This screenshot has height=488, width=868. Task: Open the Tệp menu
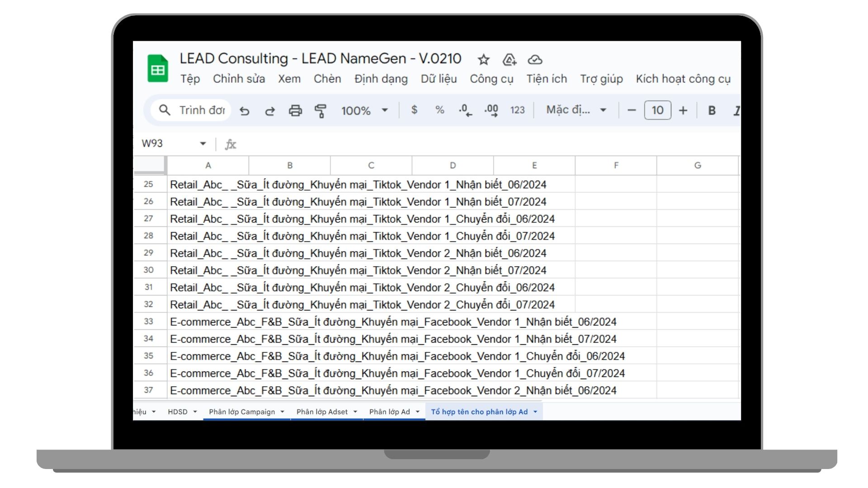pyautogui.click(x=190, y=79)
